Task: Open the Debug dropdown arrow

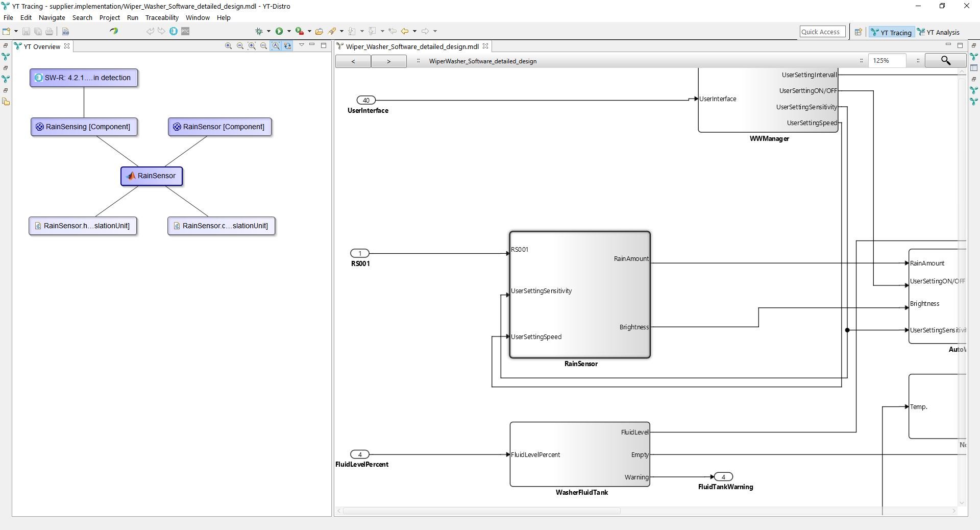Action: point(268,31)
